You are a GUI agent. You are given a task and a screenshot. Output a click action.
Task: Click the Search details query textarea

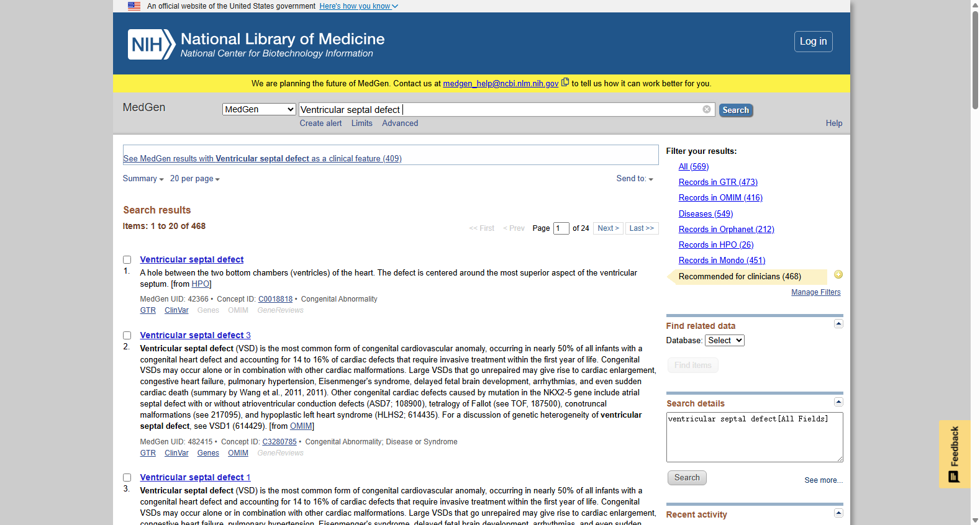tap(755, 437)
